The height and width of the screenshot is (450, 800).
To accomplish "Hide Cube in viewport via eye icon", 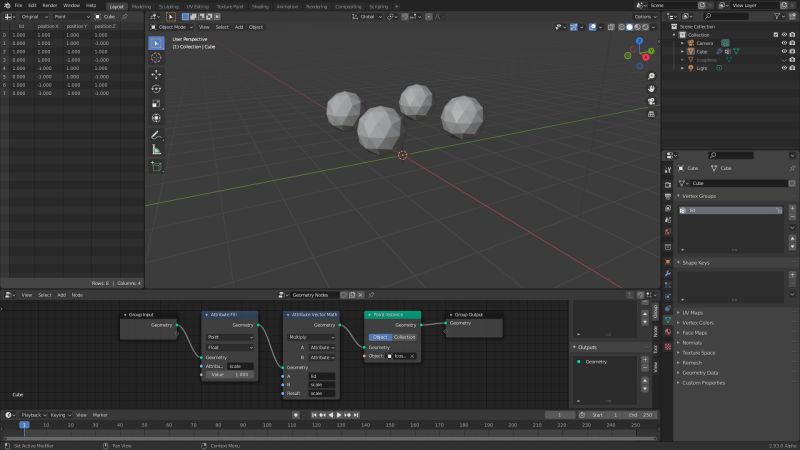I will coord(784,51).
